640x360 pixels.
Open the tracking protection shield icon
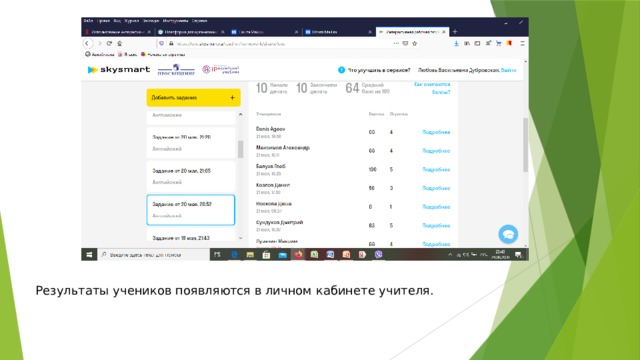click(162, 43)
